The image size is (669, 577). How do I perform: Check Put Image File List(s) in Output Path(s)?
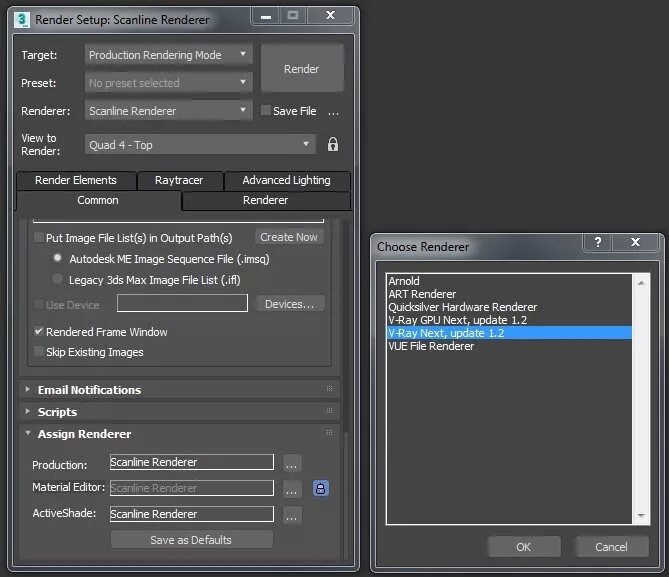[39, 237]
